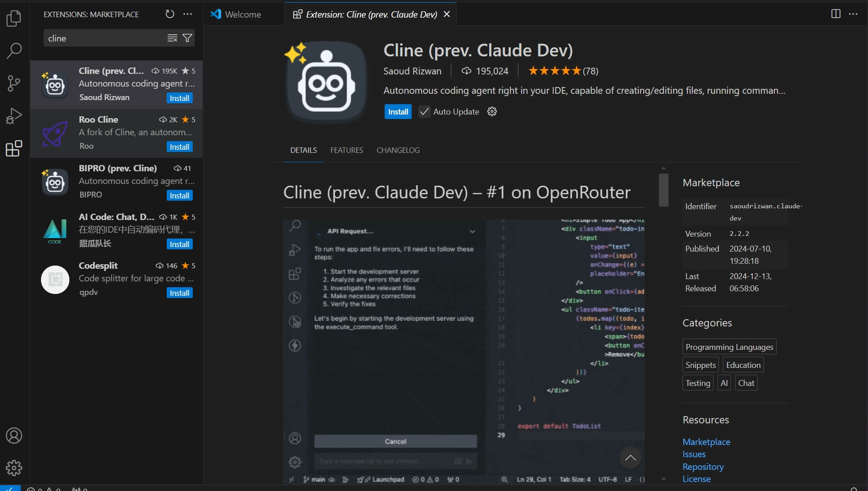Image resolution: width=868 pixels, height=491 pixels.
Task: Open the Search view in activity bar
Action: (x=14, y=50)
